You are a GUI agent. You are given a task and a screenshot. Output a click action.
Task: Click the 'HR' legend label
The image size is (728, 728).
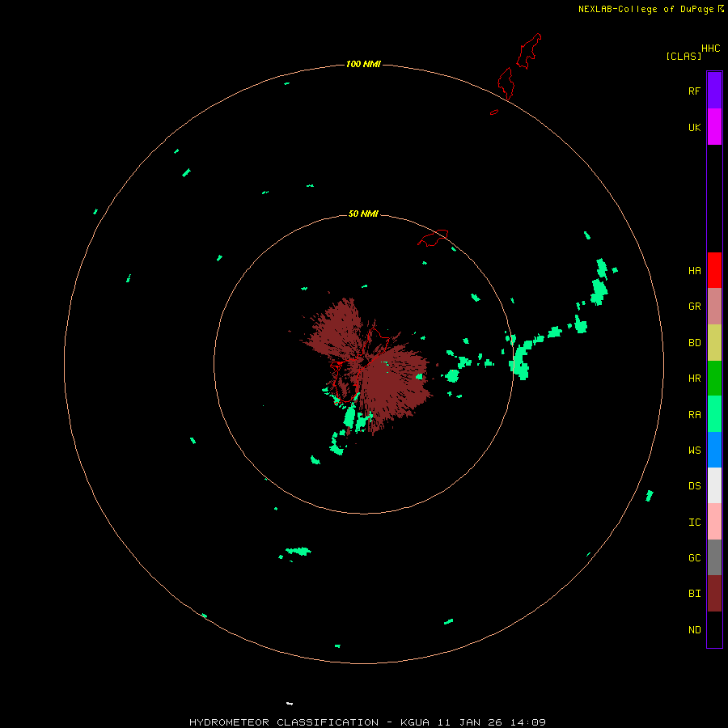(x=695, y=379)
